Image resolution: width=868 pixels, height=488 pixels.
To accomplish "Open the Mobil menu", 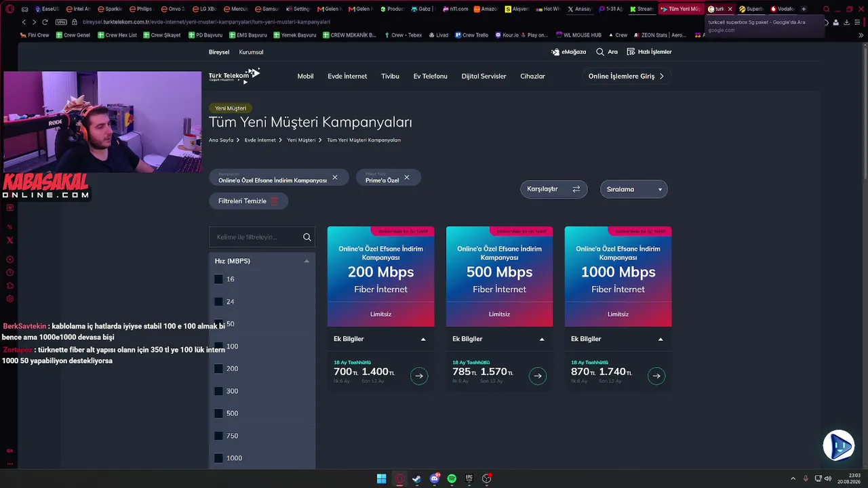I will 305,76.
